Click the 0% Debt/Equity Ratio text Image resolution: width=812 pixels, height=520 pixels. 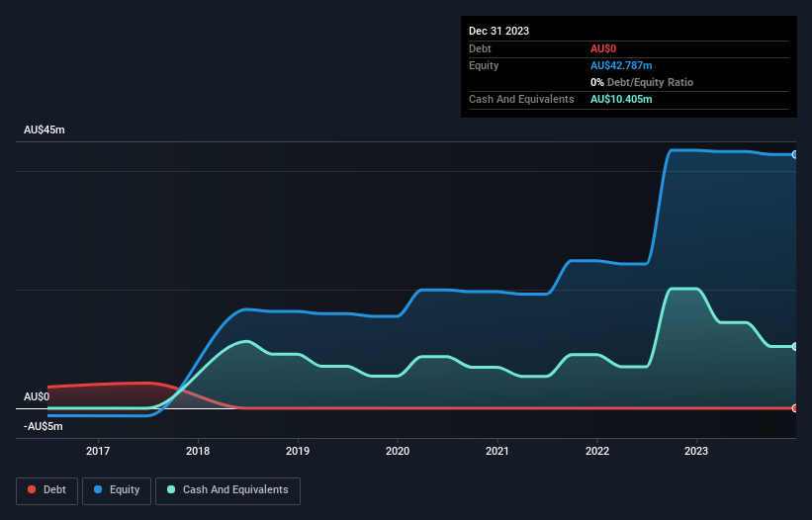pos(642,82)
